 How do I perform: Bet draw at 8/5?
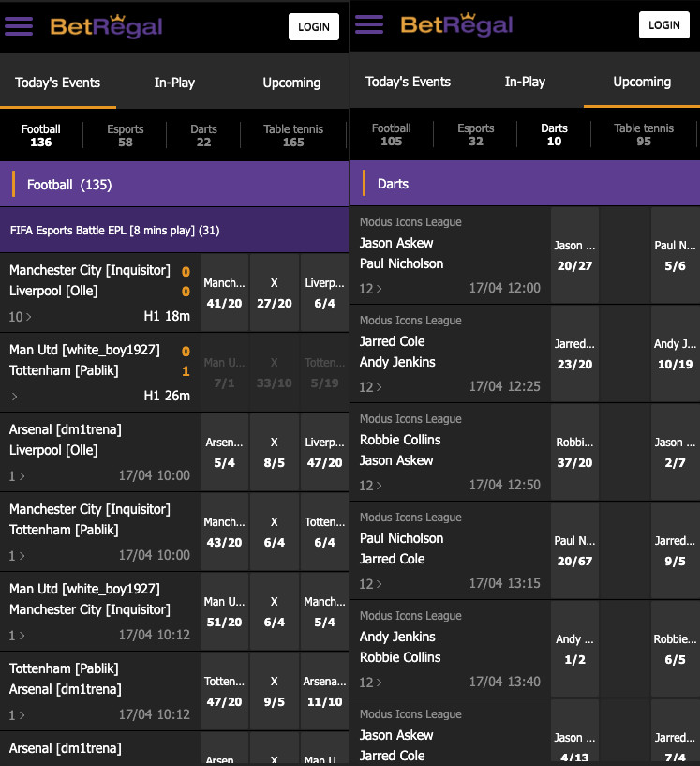click(x=275, y=452)
